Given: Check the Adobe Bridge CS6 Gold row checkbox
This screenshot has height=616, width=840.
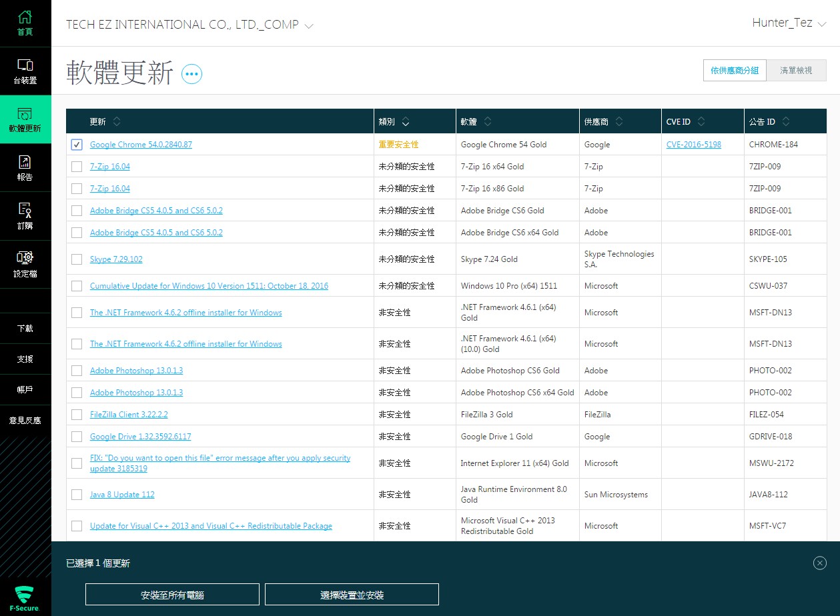Looking at the screenshot, I should coord(77,211).
